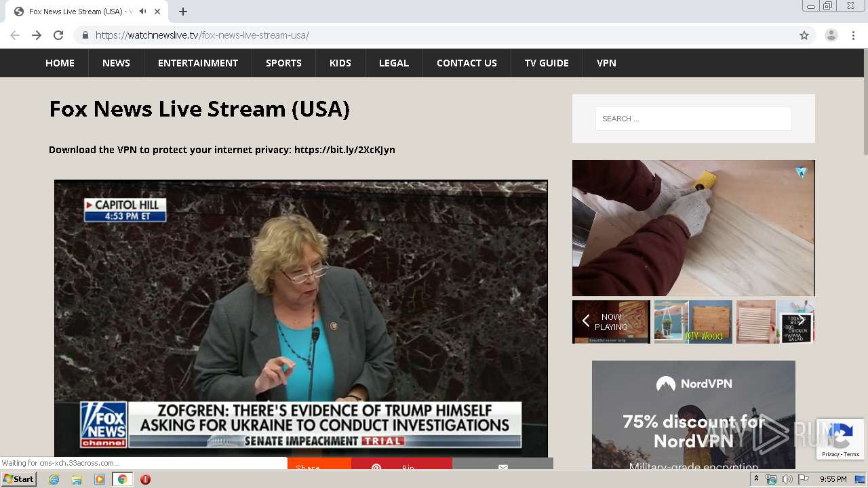Open SPORTS menu item
Screen dimensions: 868x488
(x=283, y=63)
